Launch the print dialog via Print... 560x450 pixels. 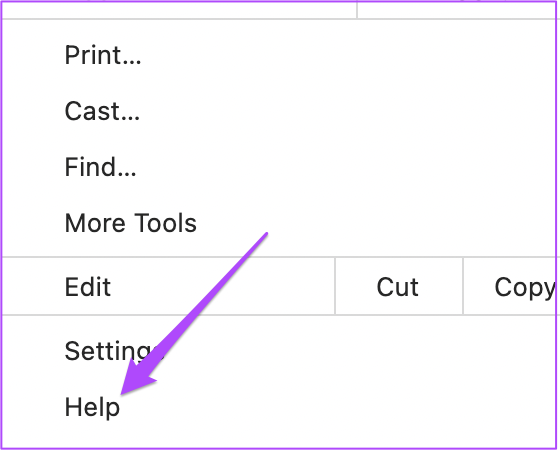(280, 55)
